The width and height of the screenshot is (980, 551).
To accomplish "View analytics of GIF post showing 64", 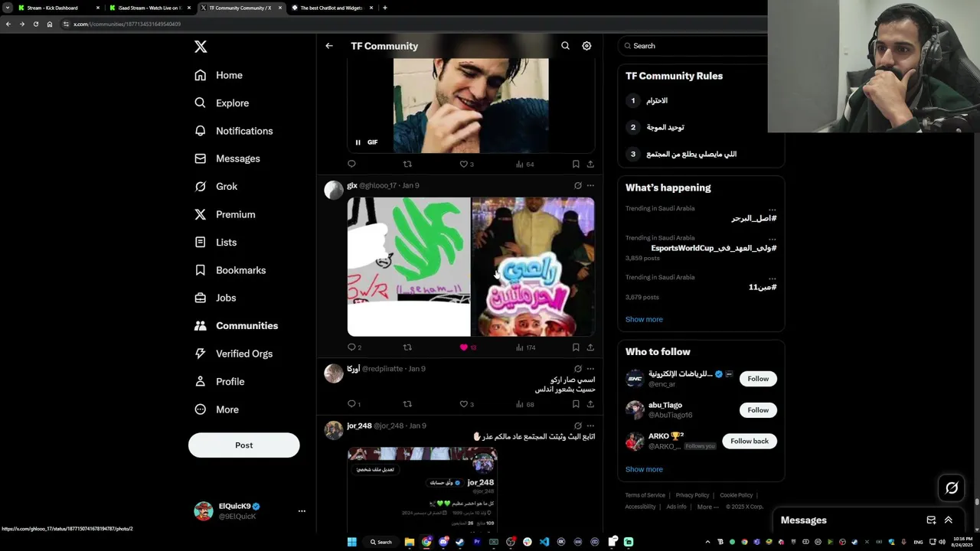I will click(x=524, y=164).
